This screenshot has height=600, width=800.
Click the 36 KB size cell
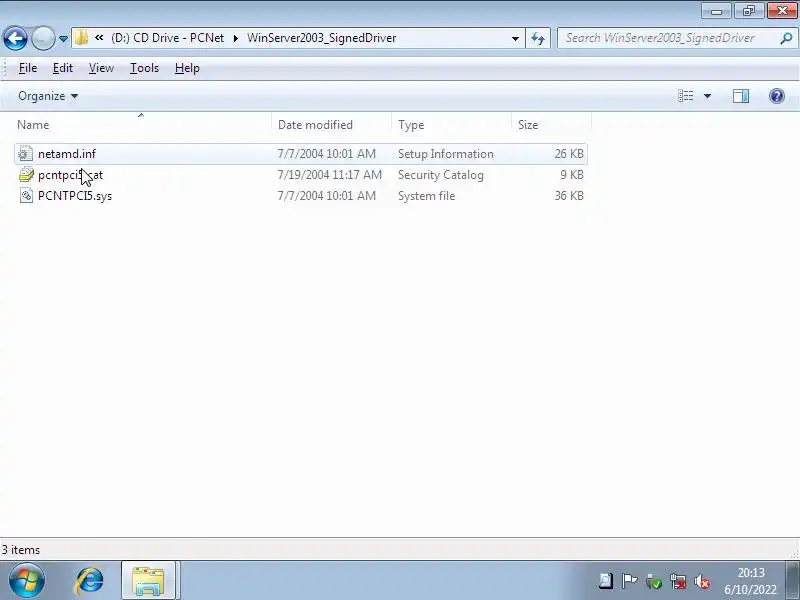tap(569, 196)
